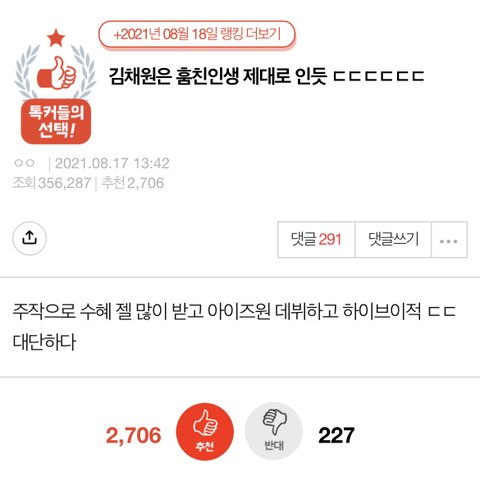Click the red star above the emblem
480x486 pixels.
click(56, 38)
